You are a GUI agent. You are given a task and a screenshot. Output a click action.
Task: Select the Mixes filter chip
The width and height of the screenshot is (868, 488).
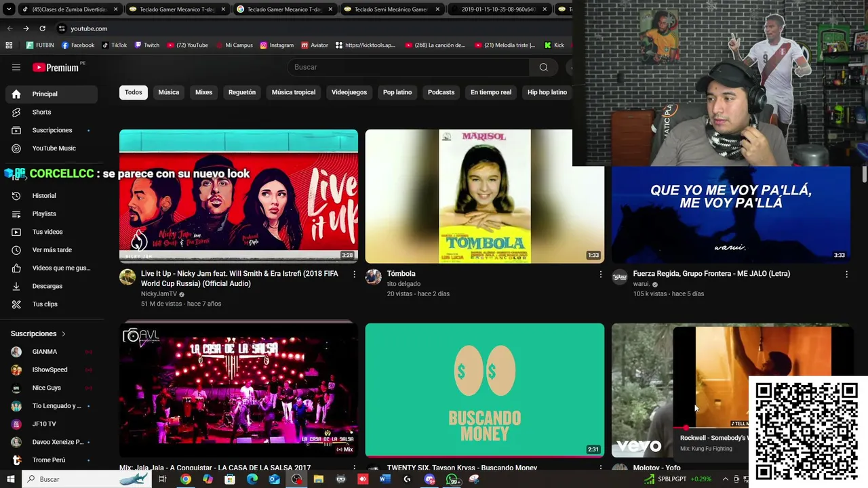[203, 92]
